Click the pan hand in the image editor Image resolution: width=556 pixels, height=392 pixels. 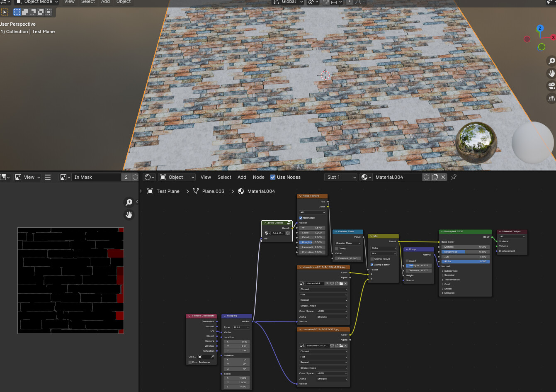click(x=129, y=214)
